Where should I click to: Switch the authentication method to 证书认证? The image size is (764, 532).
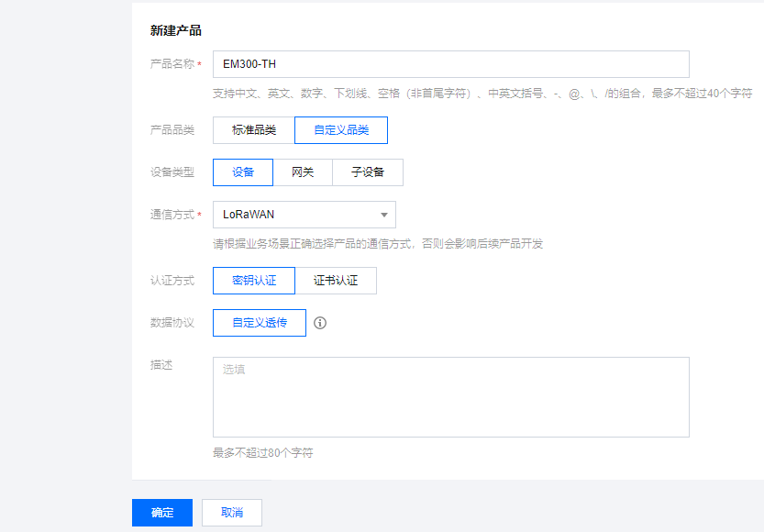(x=336, y=281)
